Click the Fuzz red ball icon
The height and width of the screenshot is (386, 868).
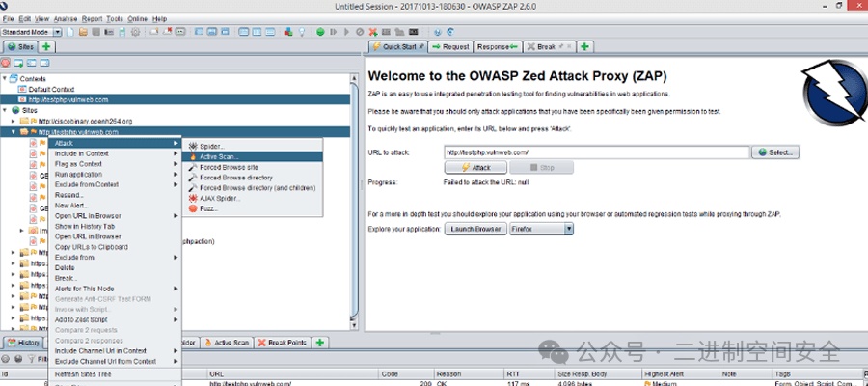[x=193, y=208]
